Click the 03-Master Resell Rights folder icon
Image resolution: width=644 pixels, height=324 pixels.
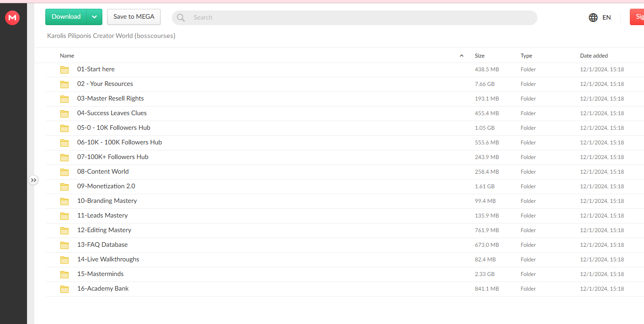[64, 99]
